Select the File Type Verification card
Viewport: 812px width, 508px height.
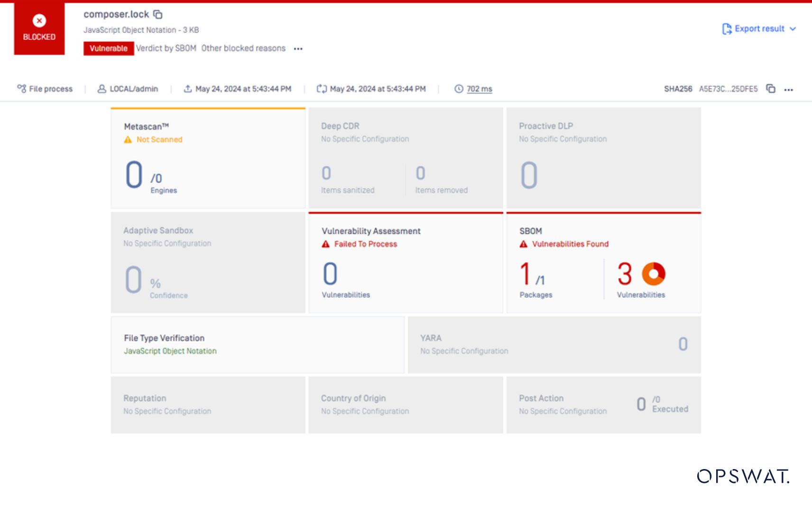pyautogui.click(x=257, y=345)
